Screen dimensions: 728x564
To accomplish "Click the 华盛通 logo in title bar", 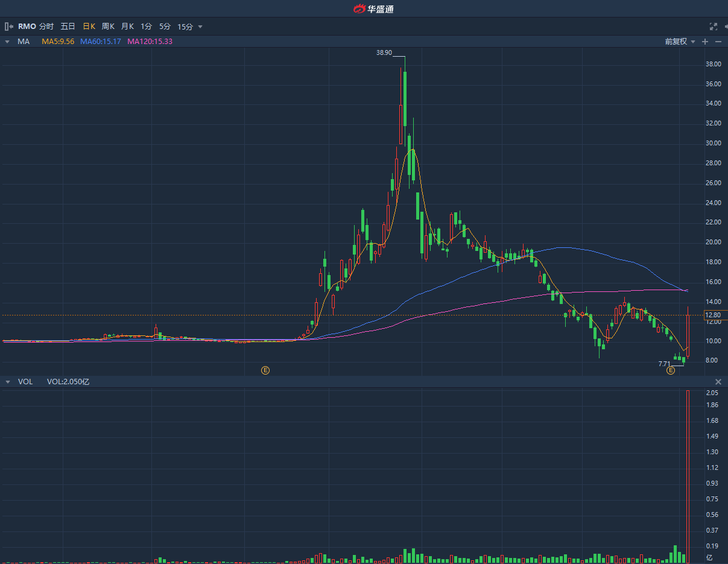I will click(x=373, y=8).
